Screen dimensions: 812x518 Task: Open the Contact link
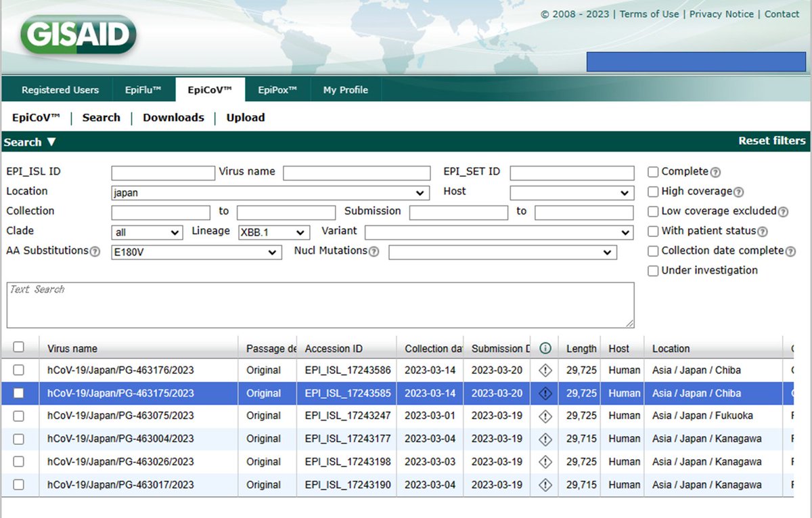point(782,14)
